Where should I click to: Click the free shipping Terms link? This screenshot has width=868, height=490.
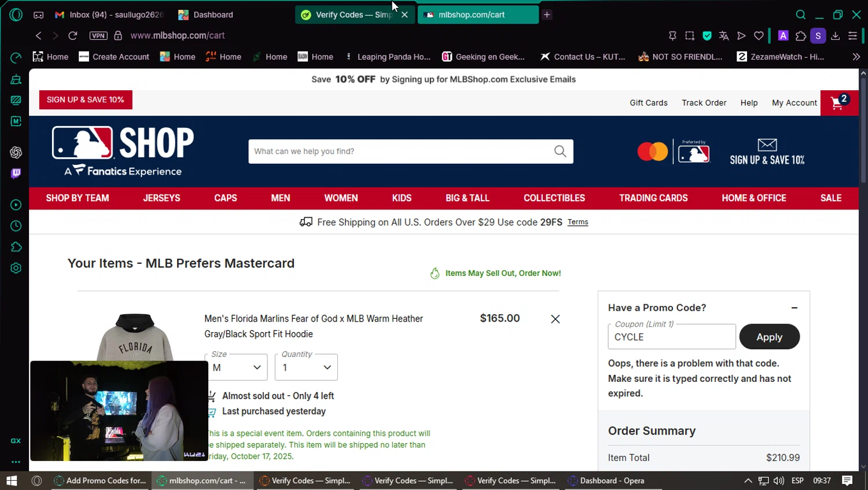click(x=578, y=222)
